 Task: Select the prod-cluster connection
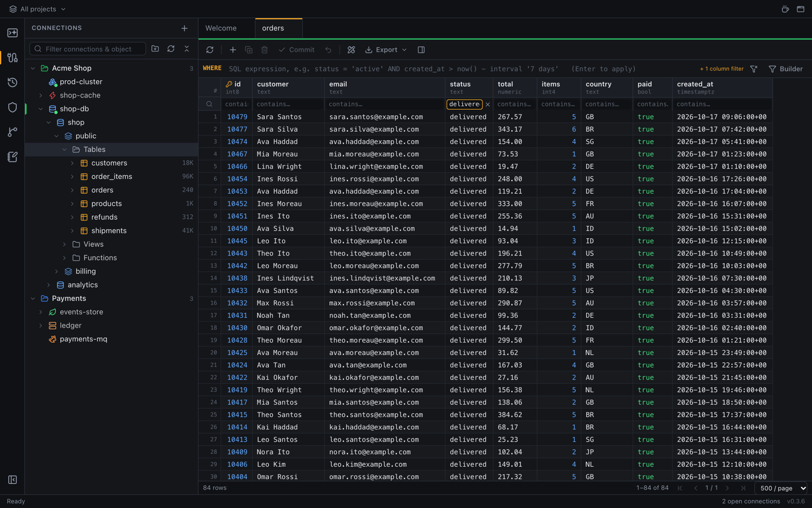81,82
